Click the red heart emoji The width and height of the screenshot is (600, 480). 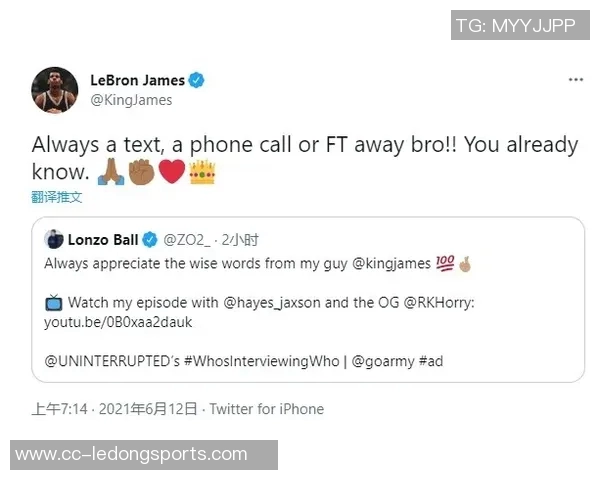pos(172,172)
